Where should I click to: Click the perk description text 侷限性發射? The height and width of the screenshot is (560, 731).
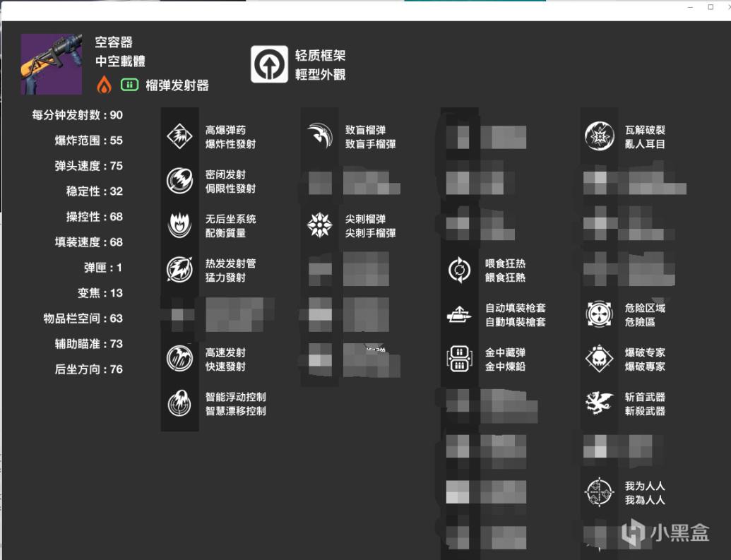click(x=231, y=189)
